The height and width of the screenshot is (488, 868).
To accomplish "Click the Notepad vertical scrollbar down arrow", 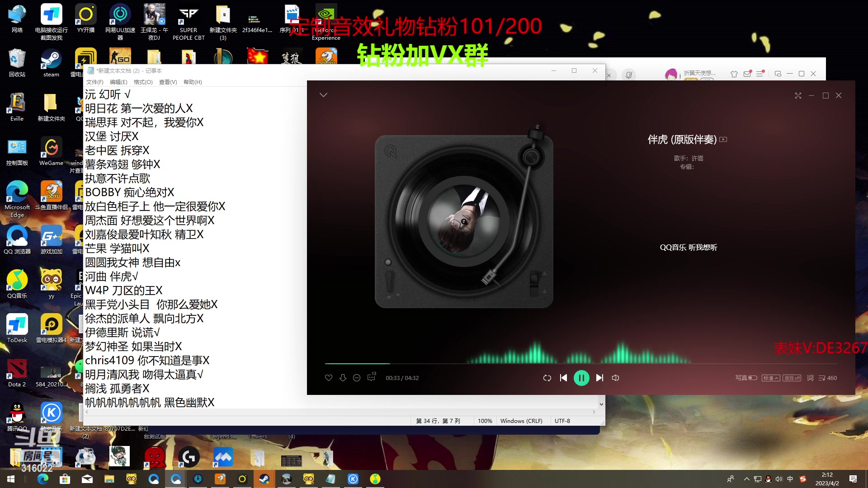I will tap(601, 404).
